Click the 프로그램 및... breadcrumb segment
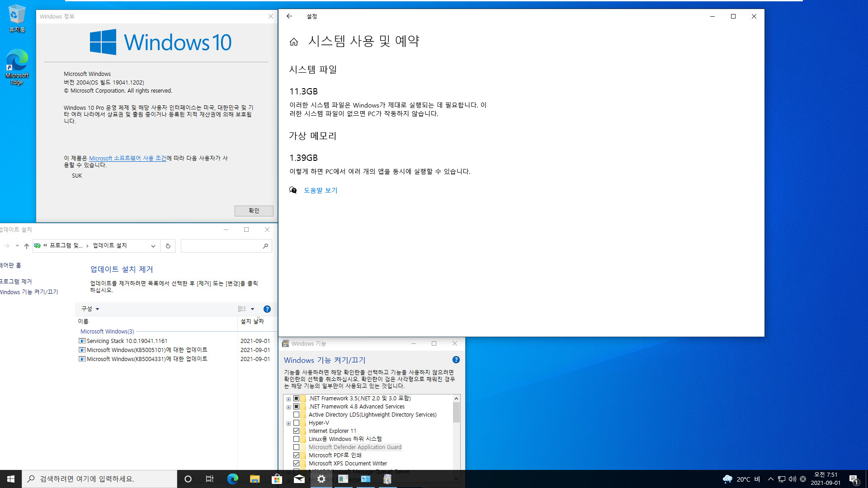This screenshot has width=868, height=488. (x=66, y=246)
